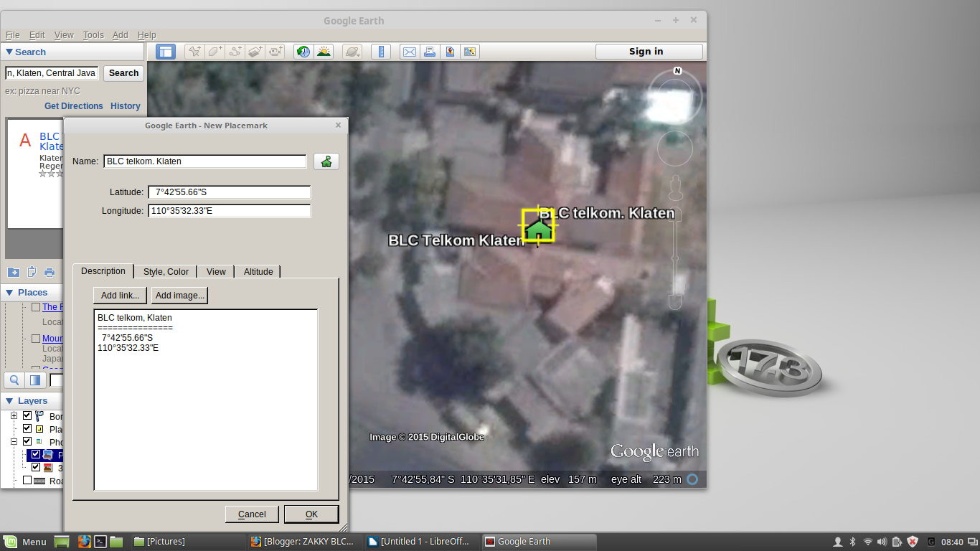This screenshot has height=551, width=980.
Task: Open the Tools menu
Action: click(x=93, y=34)
